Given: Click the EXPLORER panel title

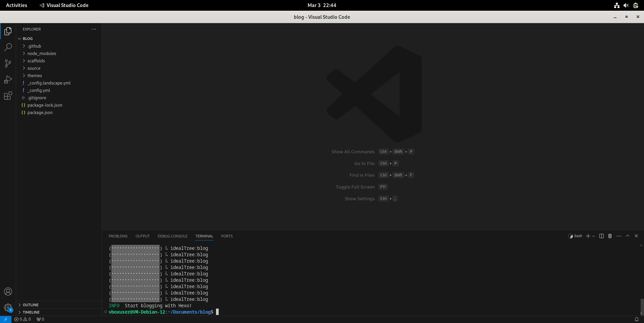Looking at the screenshot, I should [x=32, y=29].
